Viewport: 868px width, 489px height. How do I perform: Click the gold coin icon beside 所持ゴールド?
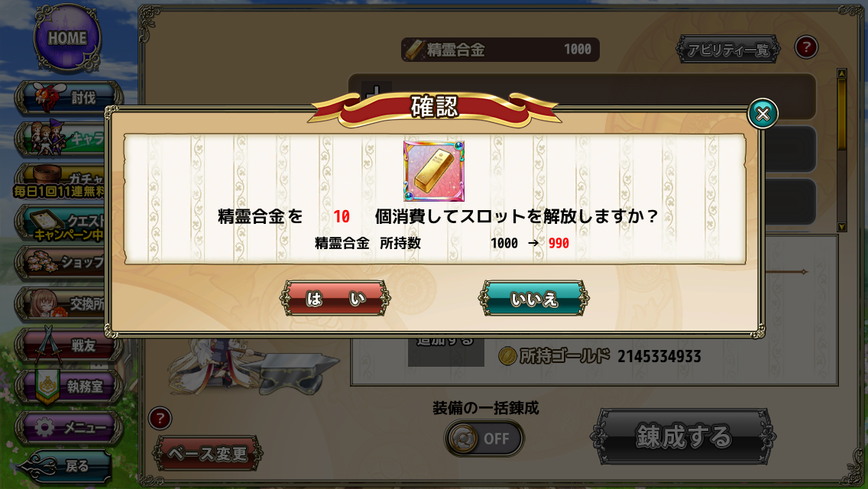[x=507, y=356]
